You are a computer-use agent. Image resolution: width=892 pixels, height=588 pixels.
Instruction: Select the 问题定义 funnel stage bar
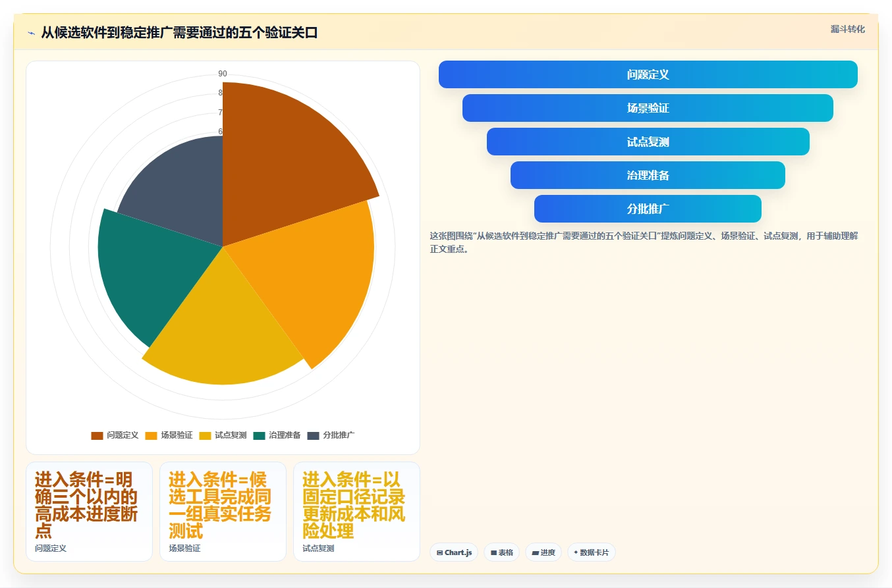coord(648,74)
